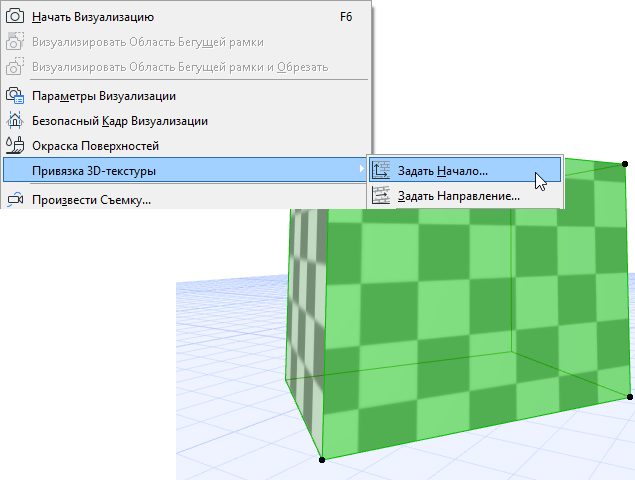Select Задать Направление... submenu item

[465, 196]
